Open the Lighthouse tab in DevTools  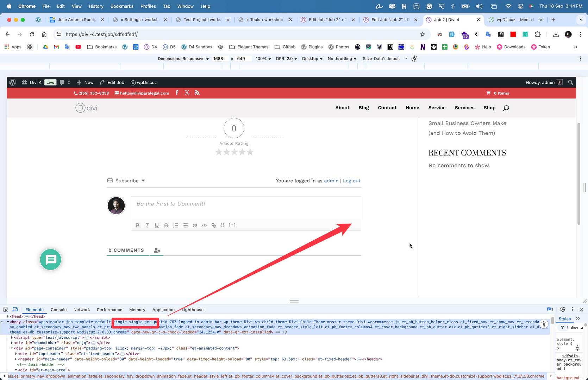click(x=193, y=310)
